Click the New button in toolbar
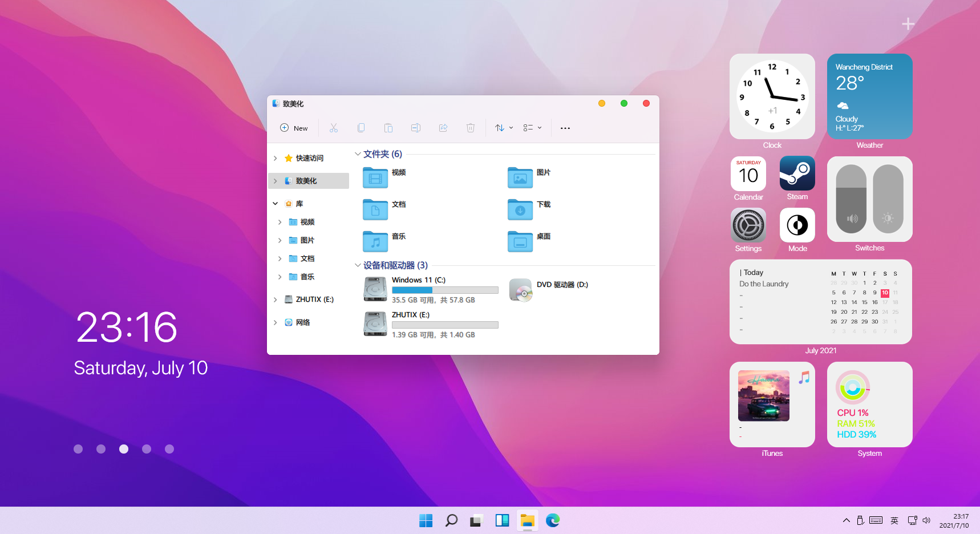 click(294, 128)
